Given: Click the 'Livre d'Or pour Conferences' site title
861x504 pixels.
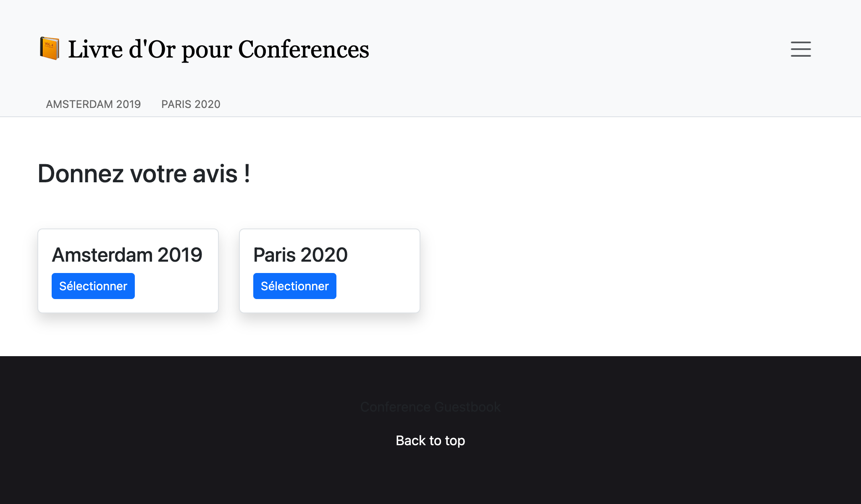Looking at the screenshot, I should 218,50.
